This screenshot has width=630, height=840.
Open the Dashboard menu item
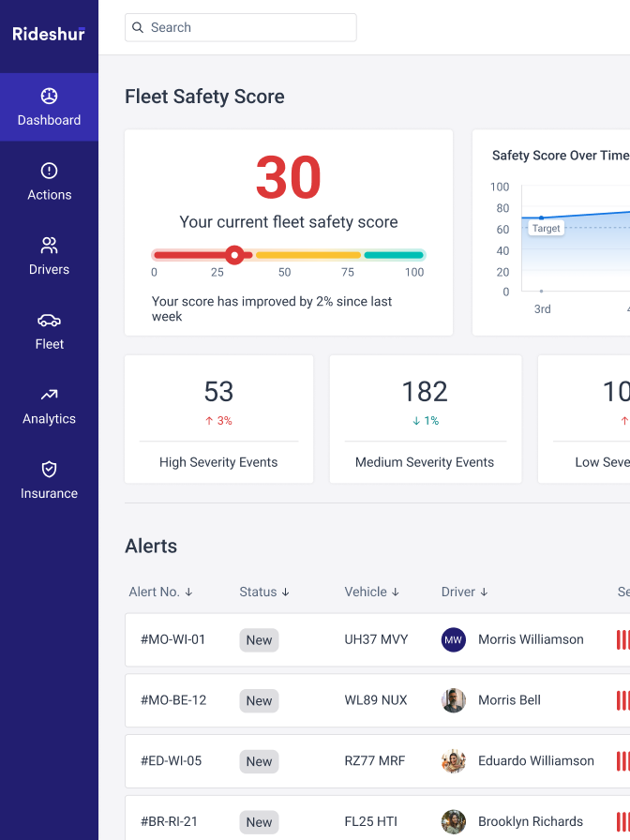[x=50, y=107]
